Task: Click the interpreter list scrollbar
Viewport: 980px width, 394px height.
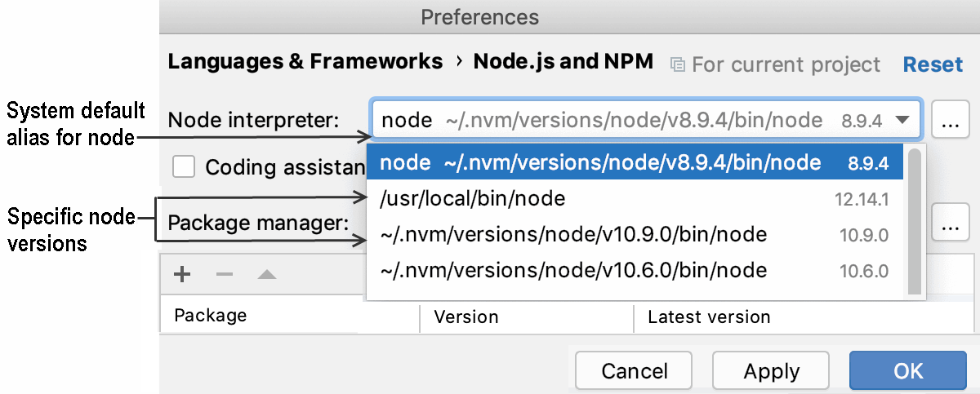Action: click(x=915, y=220)
